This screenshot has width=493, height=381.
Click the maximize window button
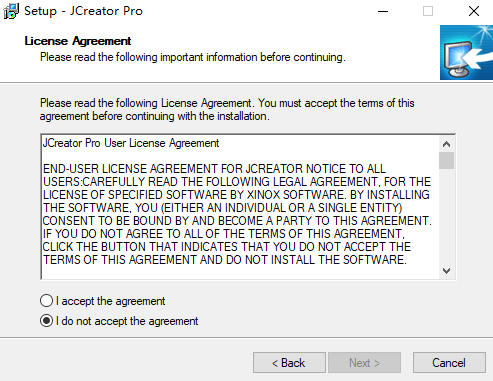(428, 11)
